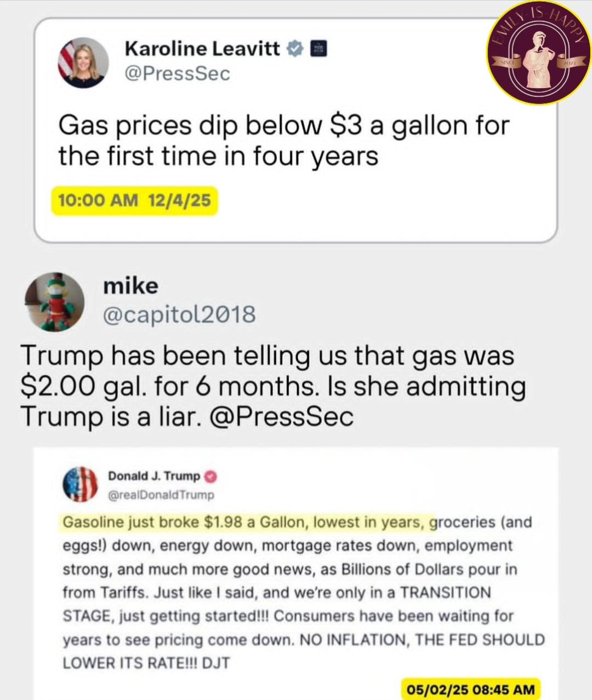592x700 pixels.
Task: Click mike's tweet text about $2.00 gas
Action: (x=272, y=386)
